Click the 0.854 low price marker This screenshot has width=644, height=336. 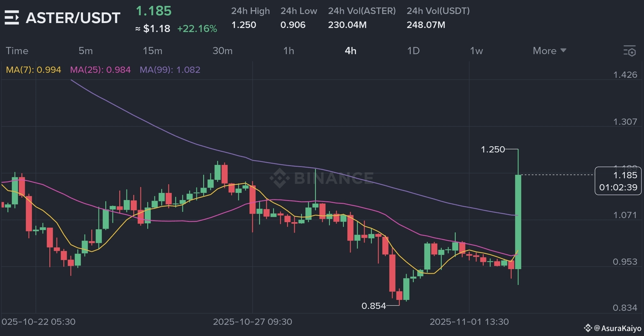click(x=373, y=306)
